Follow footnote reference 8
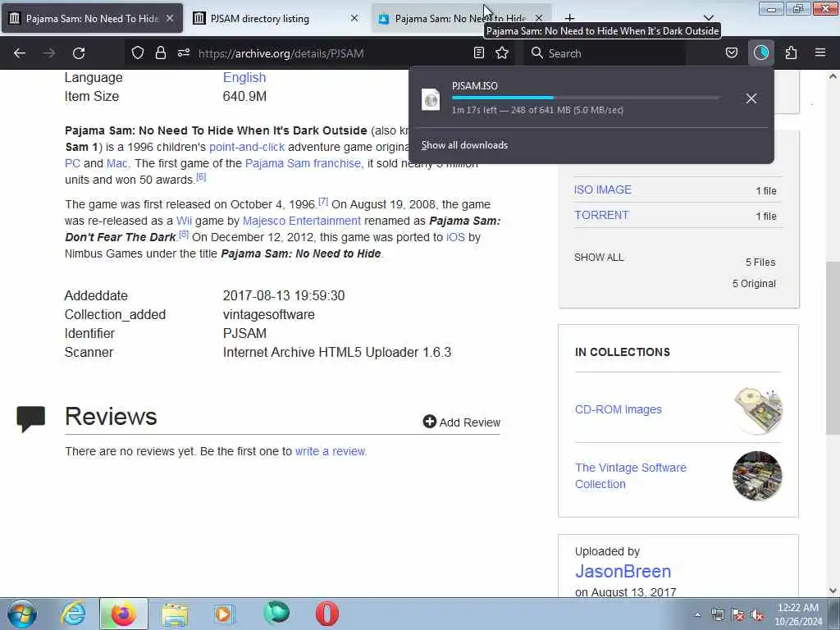The image size is (840, 630). click(184, 234)
